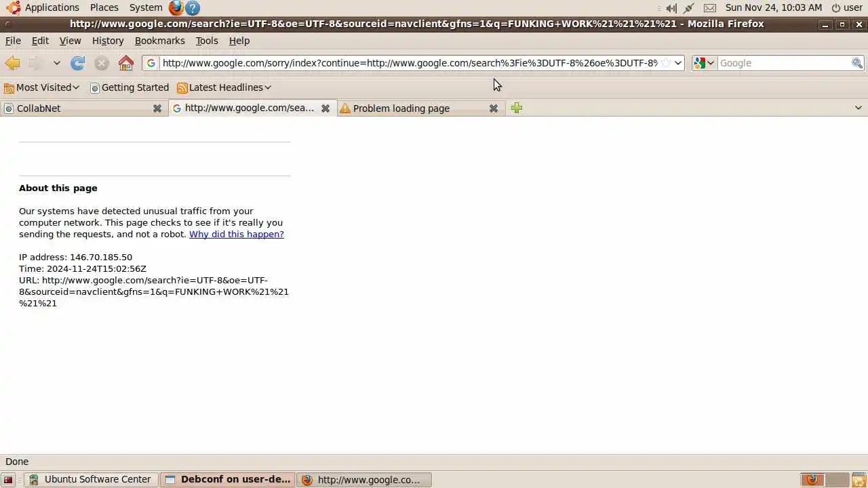Follow the 'Why did this happen?' link

tap(237, 234)
